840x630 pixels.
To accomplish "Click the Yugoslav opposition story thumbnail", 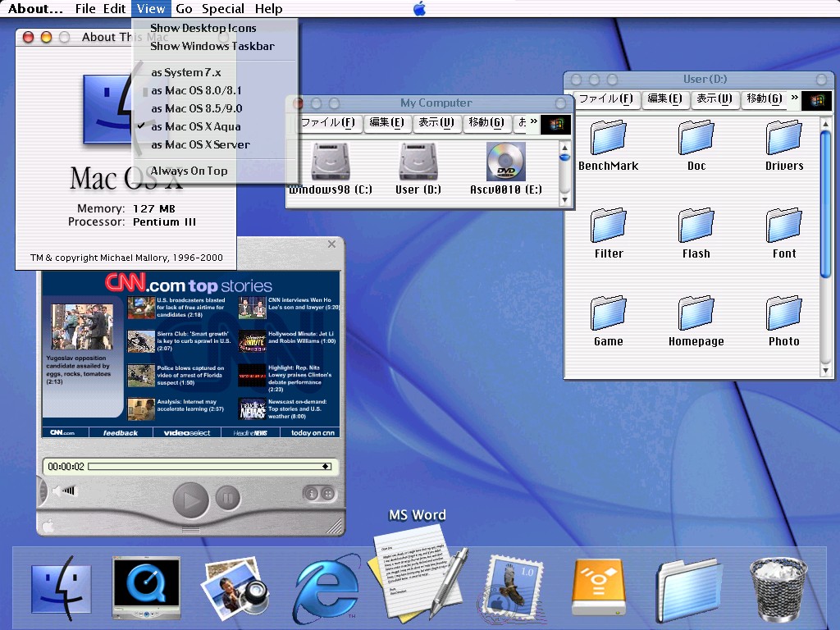I will (82, 326).
